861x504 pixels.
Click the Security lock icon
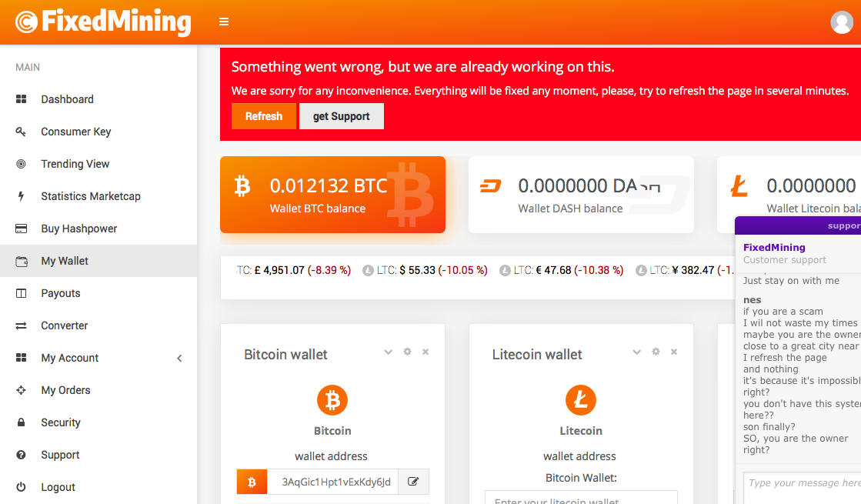coord(21,422)
